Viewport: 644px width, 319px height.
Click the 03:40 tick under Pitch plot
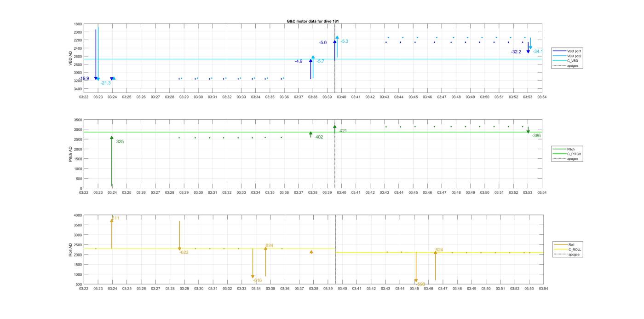pyautogui.click(x=341, y=193)
